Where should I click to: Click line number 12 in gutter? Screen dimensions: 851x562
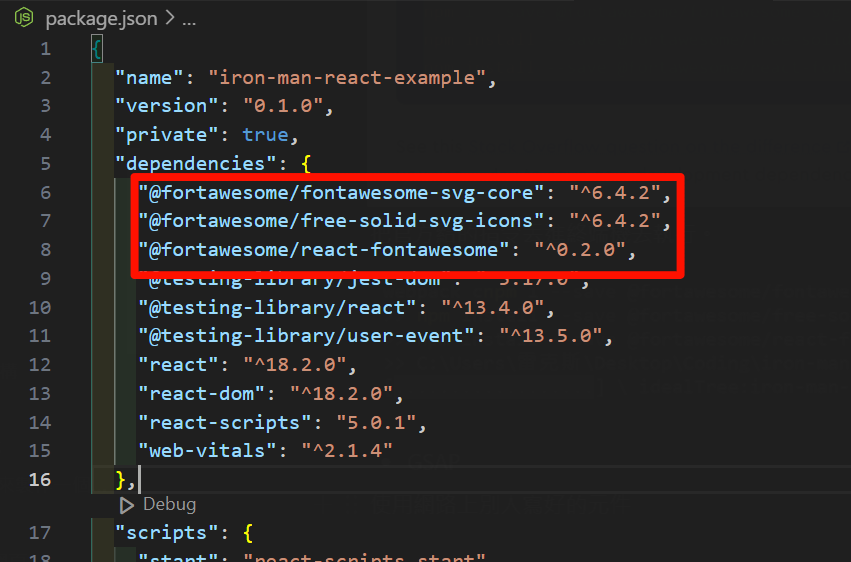[x=40, y=365]
